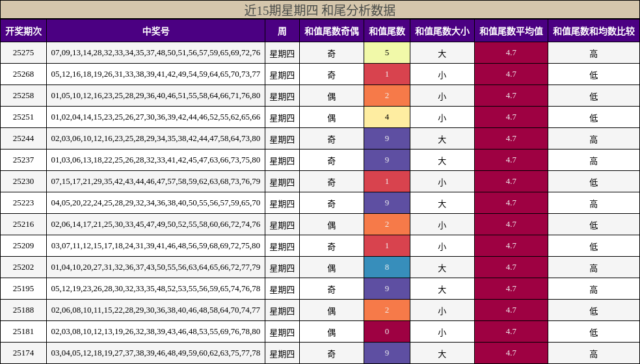Screen dimensions: 640x364
Task: Click period number 25174 in the last row
Action: (x=23, y=353)
